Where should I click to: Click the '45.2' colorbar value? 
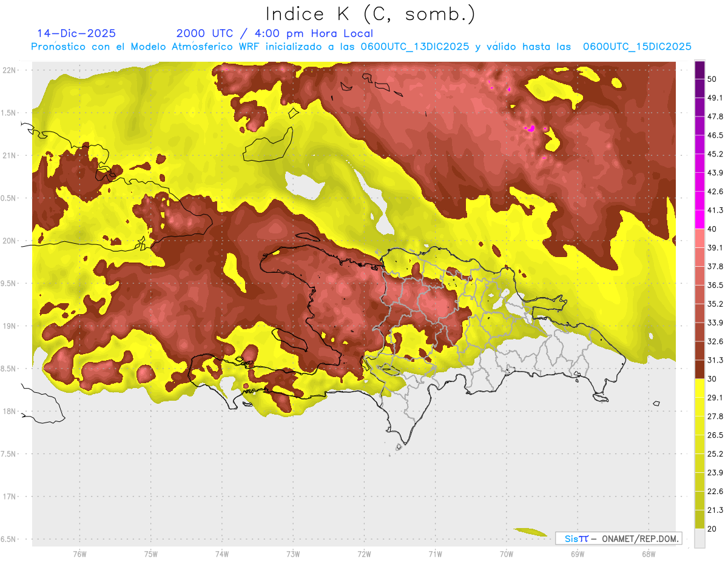pyautogui.click(x=715, y=154)
